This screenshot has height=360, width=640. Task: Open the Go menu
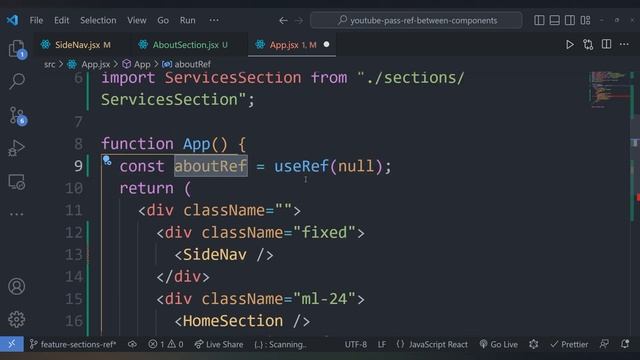click(x=163, y=20)
